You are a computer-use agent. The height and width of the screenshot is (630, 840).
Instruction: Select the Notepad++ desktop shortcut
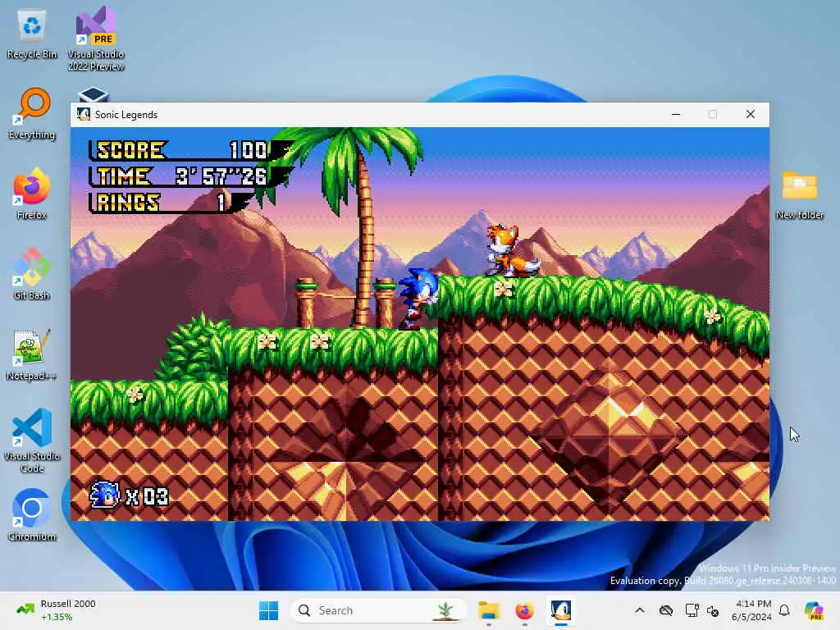32,354
